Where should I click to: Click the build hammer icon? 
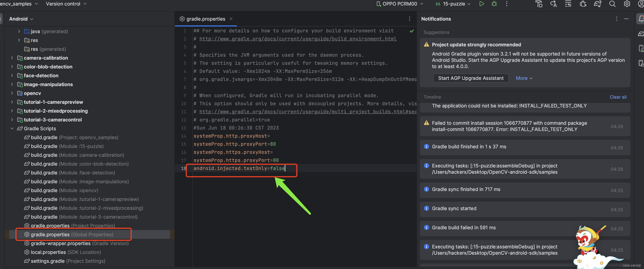tap(539, 4)
